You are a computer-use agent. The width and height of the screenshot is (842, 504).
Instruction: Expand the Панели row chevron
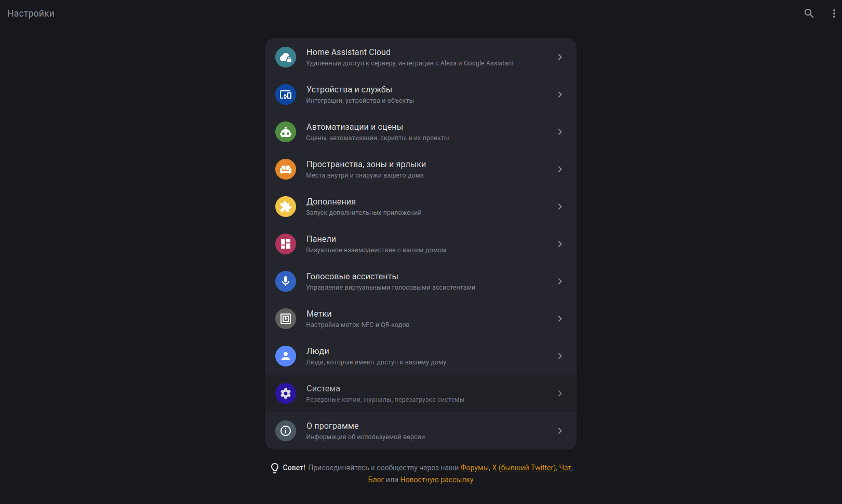pos(560,244)
